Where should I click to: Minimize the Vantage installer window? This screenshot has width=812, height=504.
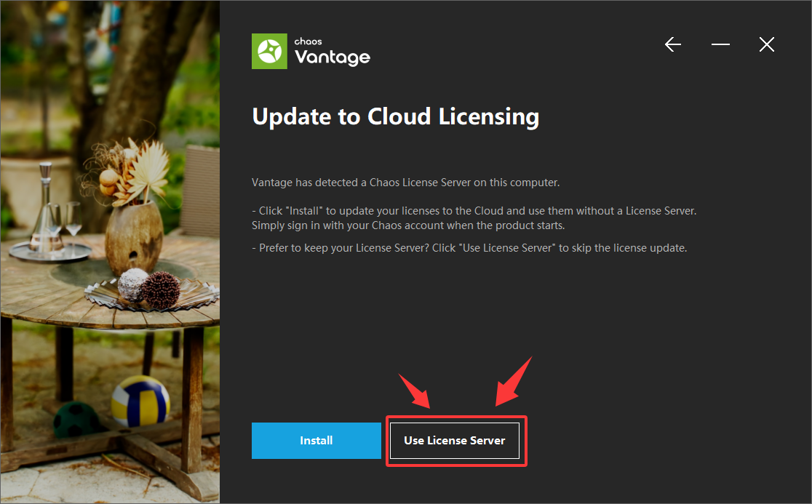click(720, 44)
